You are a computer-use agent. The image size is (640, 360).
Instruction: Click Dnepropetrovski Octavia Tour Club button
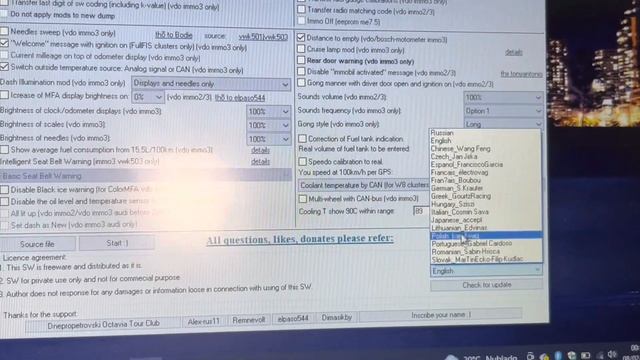(103, 324)
